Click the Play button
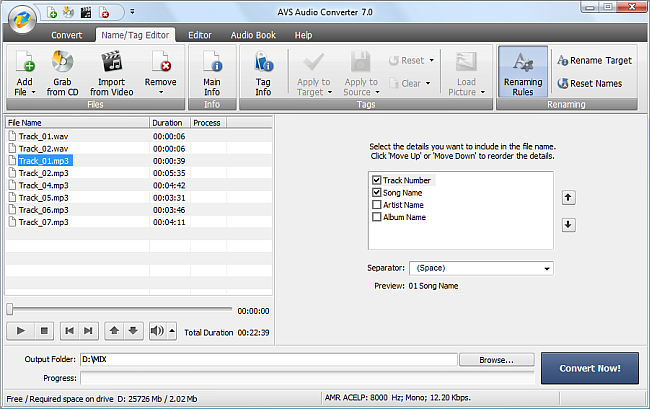650x409 pixels. [20, 331]
